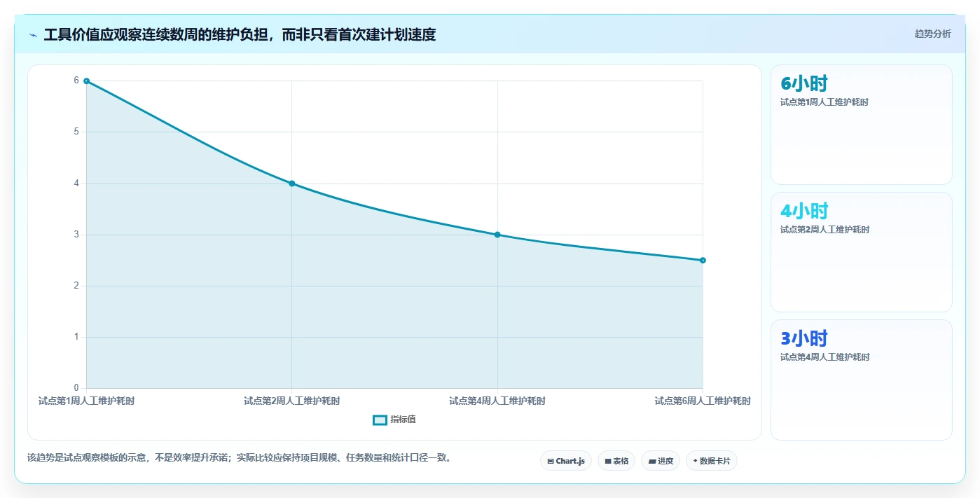The width and height of the screenshot is (980, 498).
Task: Click x-axis label 试点第4周人工维护耗时
Action: (x=497, y=401)
